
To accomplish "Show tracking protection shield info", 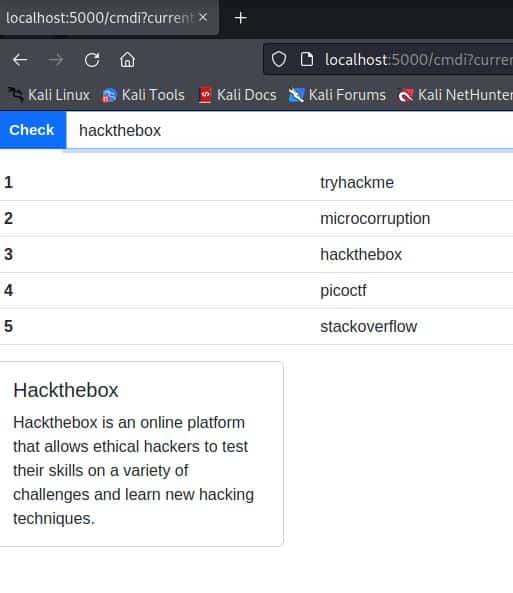I will pos(279,59).
